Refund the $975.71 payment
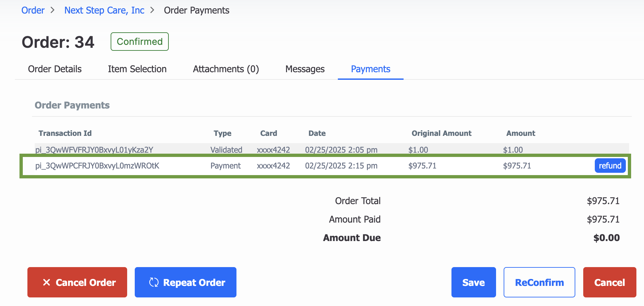The width and height of the screenshot is (644, 306). tap(610, 166)
